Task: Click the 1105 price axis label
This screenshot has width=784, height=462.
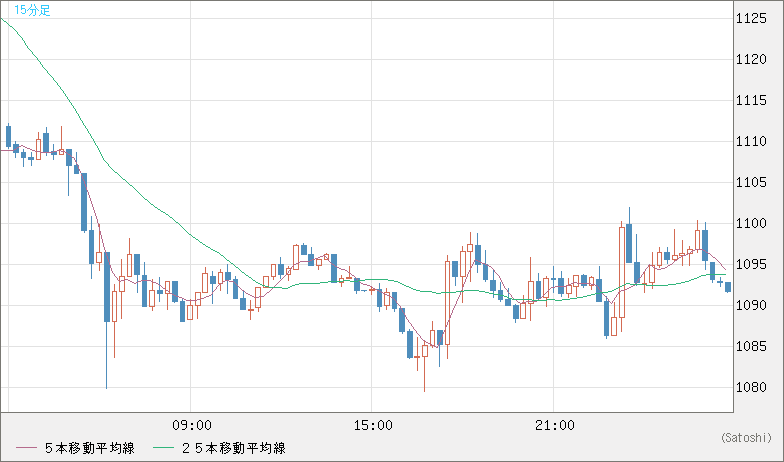Action: point(751,182)
